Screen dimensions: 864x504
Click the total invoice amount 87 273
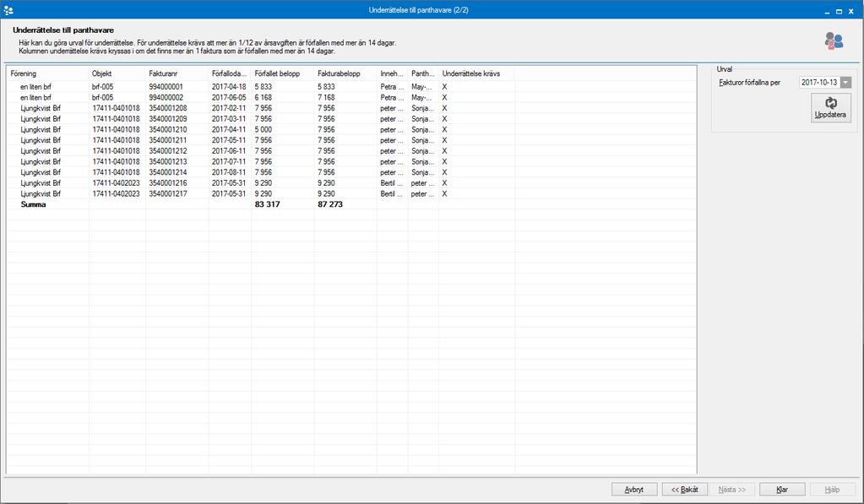click(330, 204)
